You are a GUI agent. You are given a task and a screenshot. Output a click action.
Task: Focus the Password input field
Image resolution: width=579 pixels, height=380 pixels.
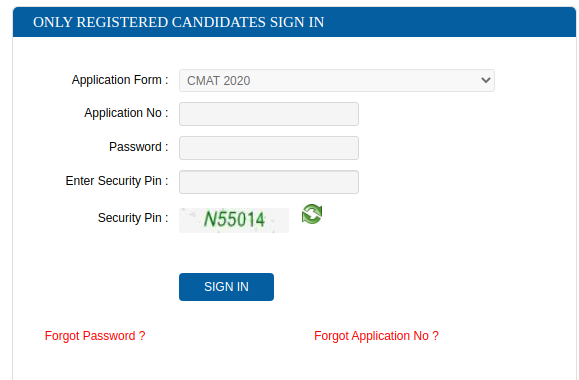269,148
